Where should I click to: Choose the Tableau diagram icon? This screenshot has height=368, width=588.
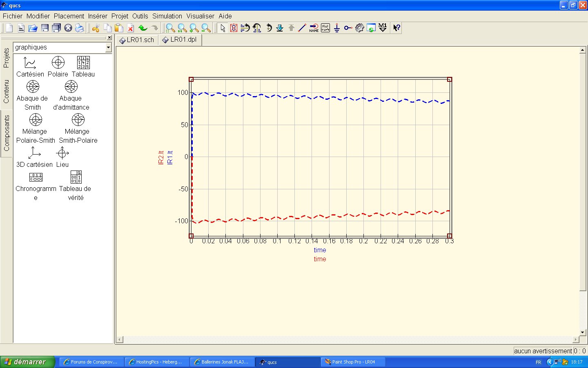(x=83, y=63)
